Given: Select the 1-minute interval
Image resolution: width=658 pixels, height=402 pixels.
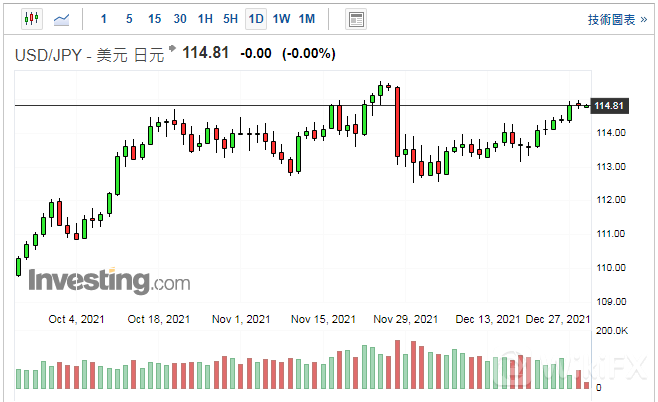Looking at the screenshot, I should pyautogui.click(x=105, y=19).
